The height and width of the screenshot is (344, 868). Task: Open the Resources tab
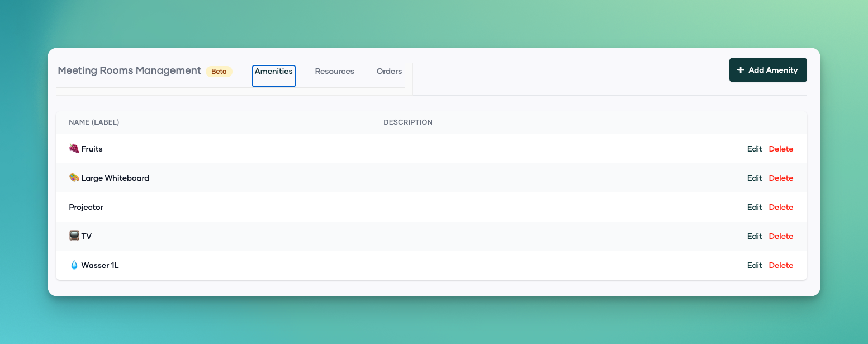[x=334, y=72]
